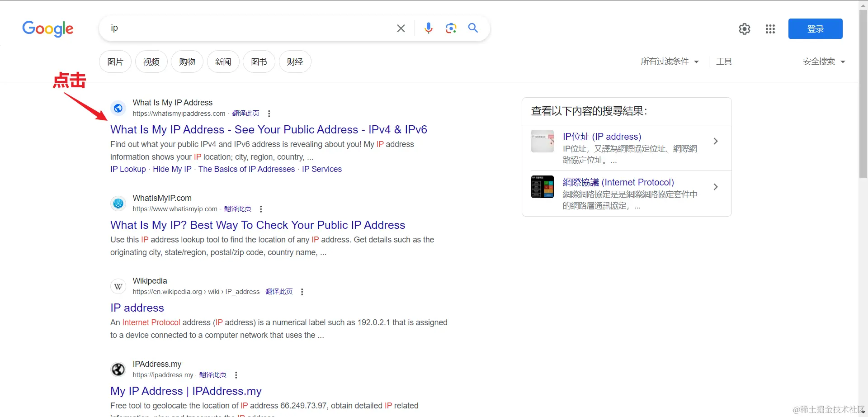Expand chevron for 網際協議 entry

point(716,187)
